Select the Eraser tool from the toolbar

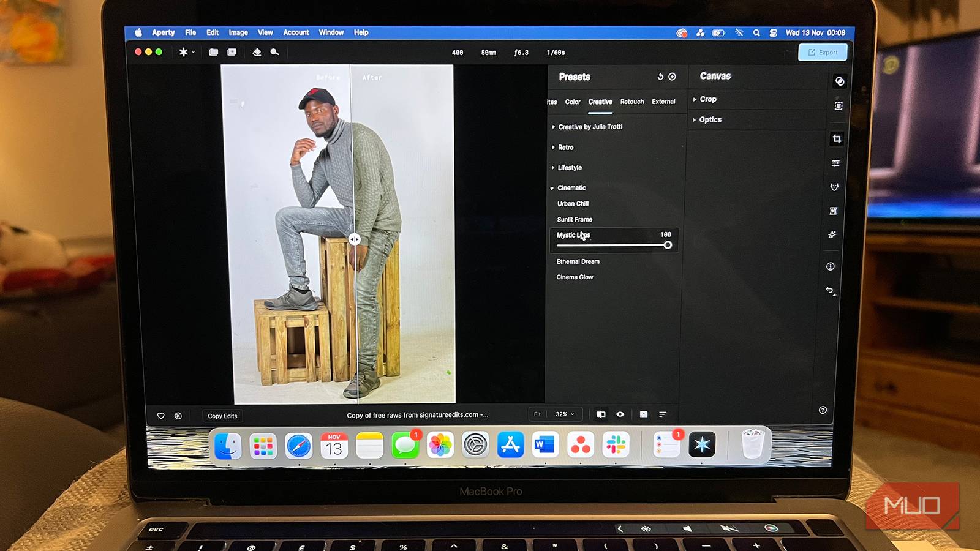click(x=258, y=53)
